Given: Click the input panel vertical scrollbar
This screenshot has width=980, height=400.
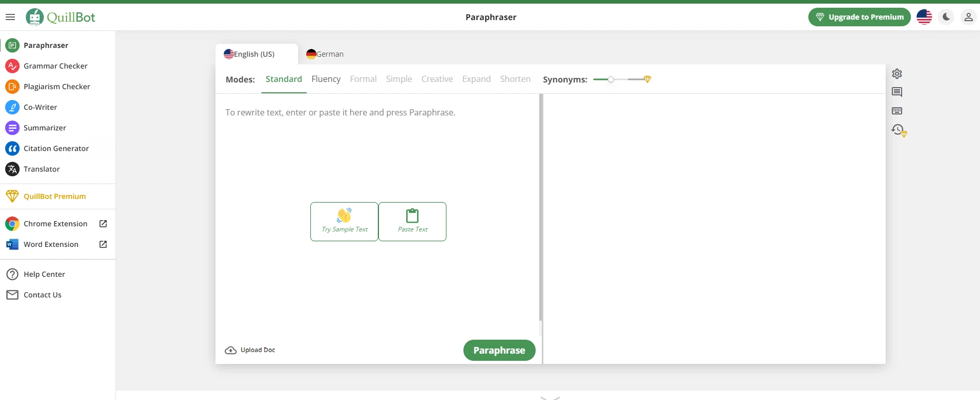Looking at the screenshot, I should coord(541,207).
